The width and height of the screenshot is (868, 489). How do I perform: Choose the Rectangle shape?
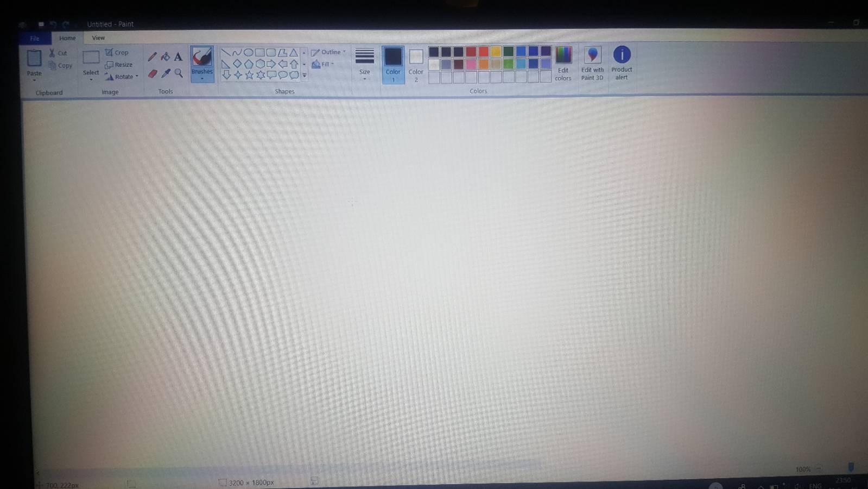(260, 53)
